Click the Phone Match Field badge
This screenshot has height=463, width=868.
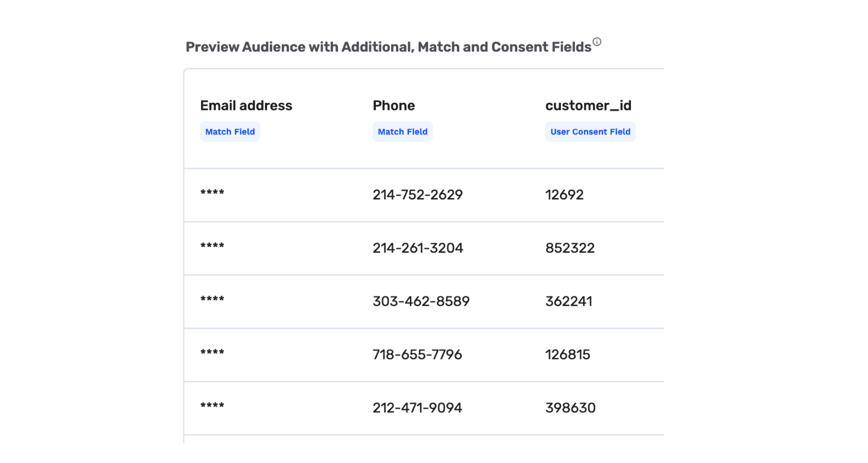pyautogui.click(x=403, y=132)
